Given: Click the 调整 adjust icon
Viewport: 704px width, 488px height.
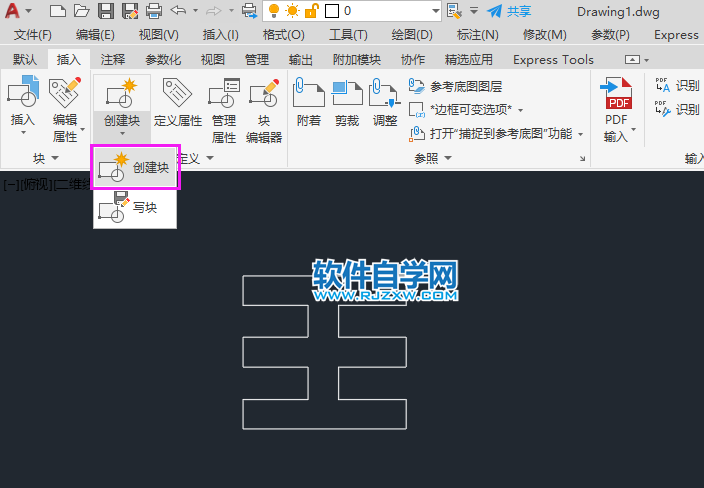Looking at the screenshot, I should 385,93.
